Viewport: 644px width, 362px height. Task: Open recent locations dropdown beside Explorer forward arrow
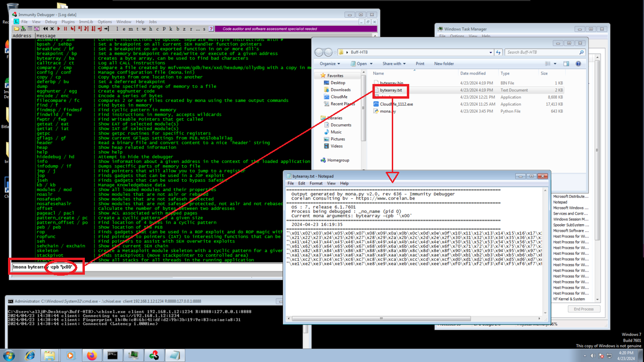(335, 52)
